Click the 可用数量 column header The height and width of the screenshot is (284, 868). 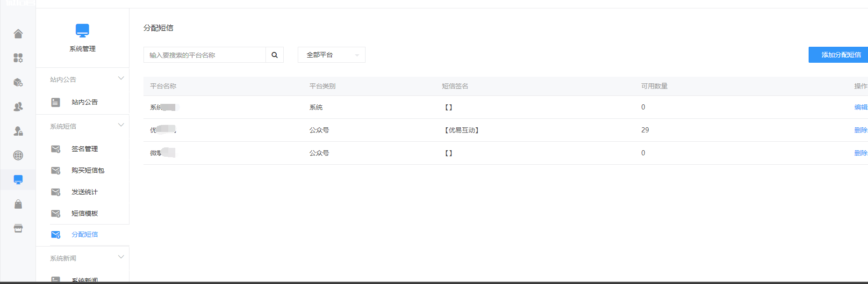(654, 86)
